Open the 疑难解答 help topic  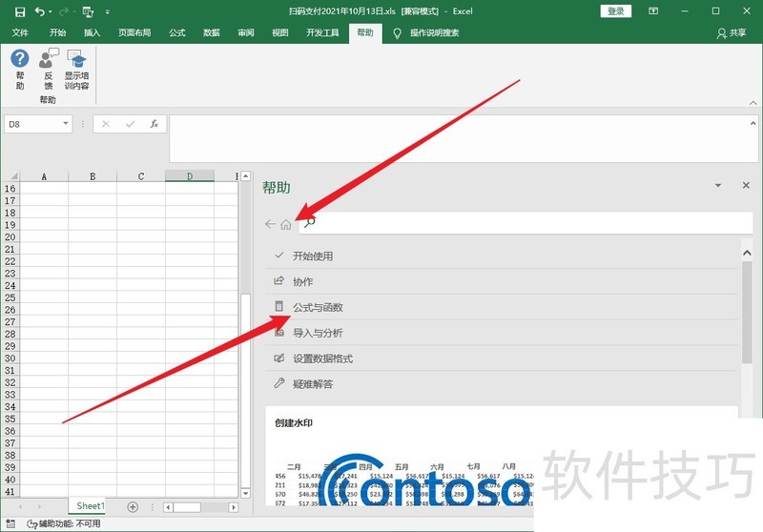313,384
